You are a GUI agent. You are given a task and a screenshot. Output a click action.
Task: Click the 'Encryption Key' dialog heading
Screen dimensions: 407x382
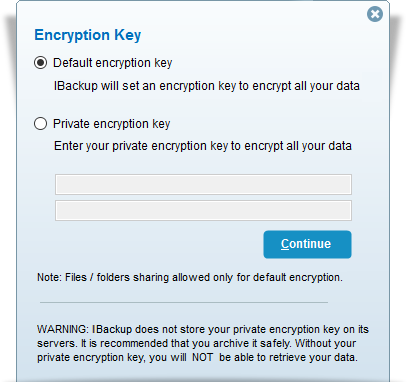(x=88, y=35)
